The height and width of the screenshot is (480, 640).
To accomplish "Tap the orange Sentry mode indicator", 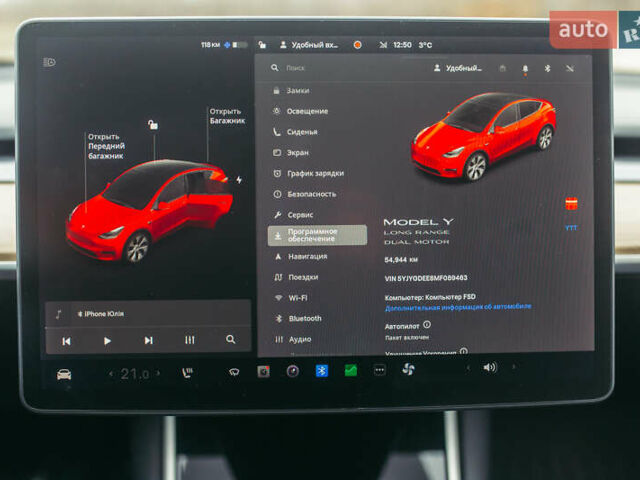I will [x=358, y=45].
